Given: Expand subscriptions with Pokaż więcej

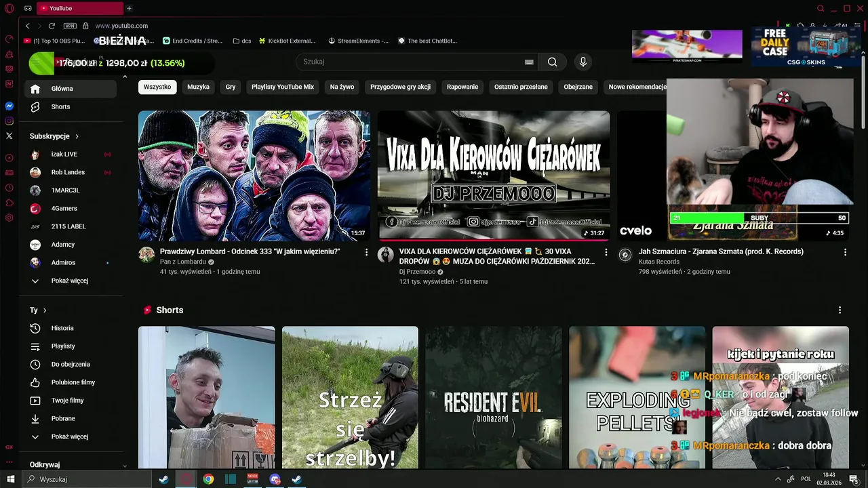Looking at the screenshot, I should 71,281.
